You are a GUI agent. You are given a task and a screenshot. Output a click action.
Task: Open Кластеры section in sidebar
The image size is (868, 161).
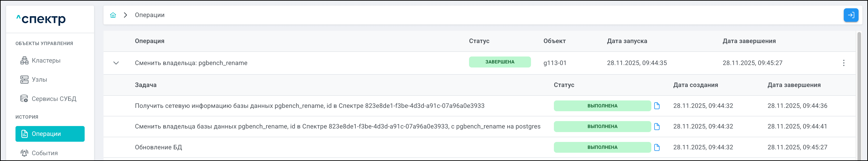coord(46,61)
